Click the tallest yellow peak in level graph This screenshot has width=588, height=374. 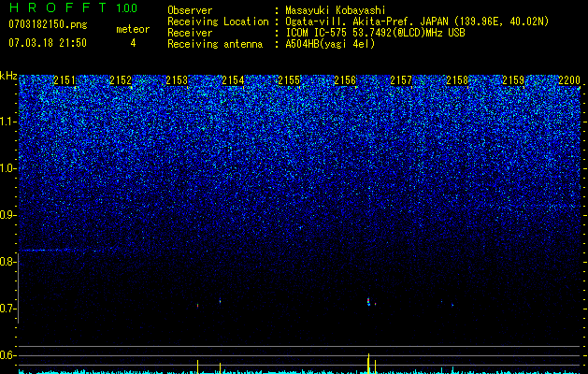[x=368, y=363]
